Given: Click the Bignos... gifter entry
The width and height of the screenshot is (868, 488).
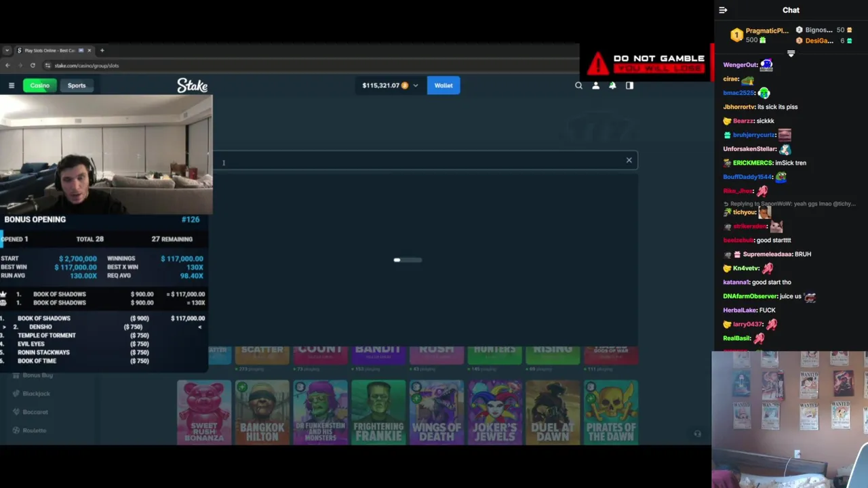Looking at the screenshot, I should click(x=824, y=30).
